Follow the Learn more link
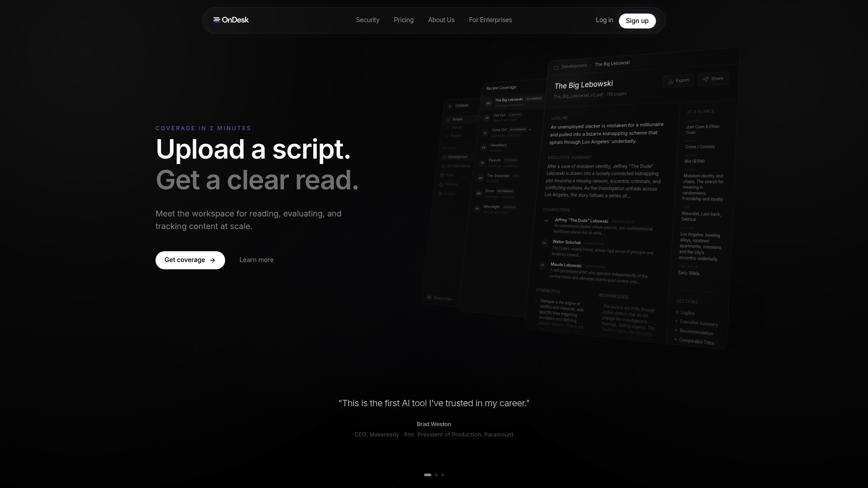 tap(256, 260)
